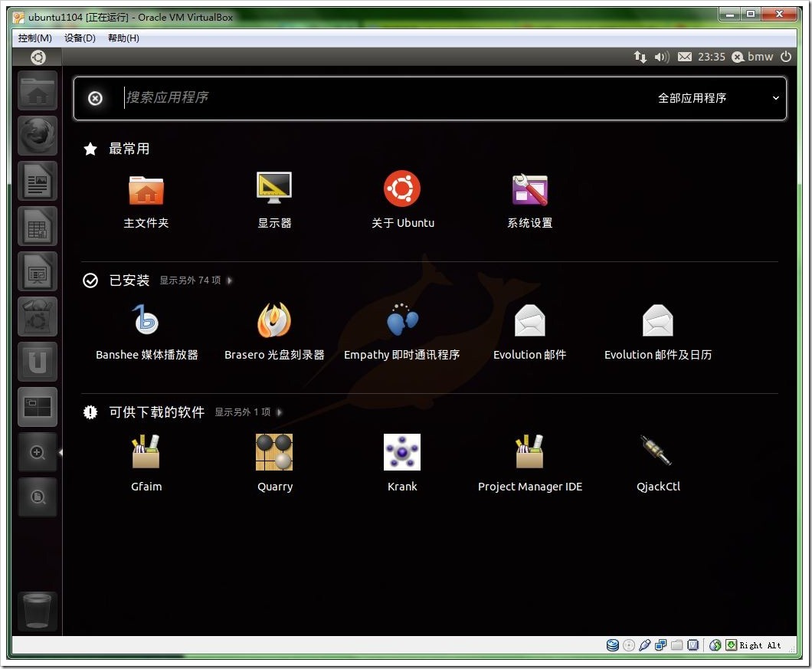Open LibreOffice Calc from the launcher

pos(38,226)
